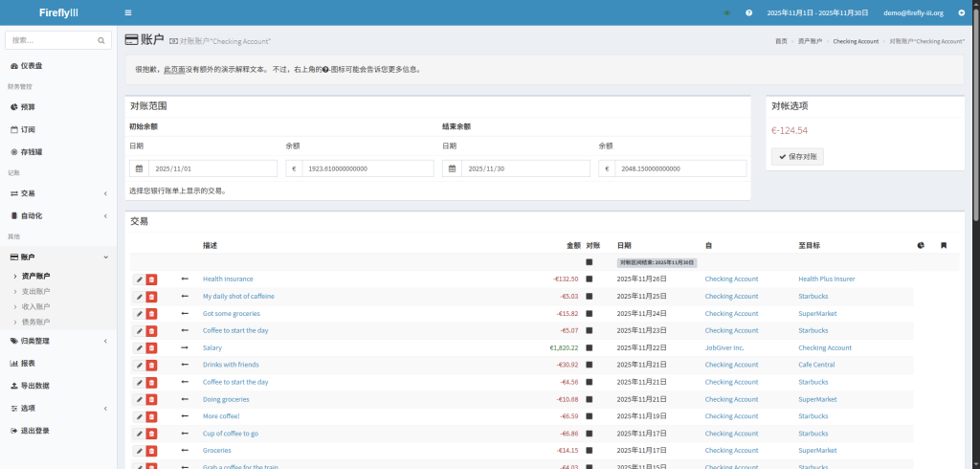The width and height of the screenshot is (980, 469).
Task: Click pencil icon for Drinks with friends
Action: point(139,366)
